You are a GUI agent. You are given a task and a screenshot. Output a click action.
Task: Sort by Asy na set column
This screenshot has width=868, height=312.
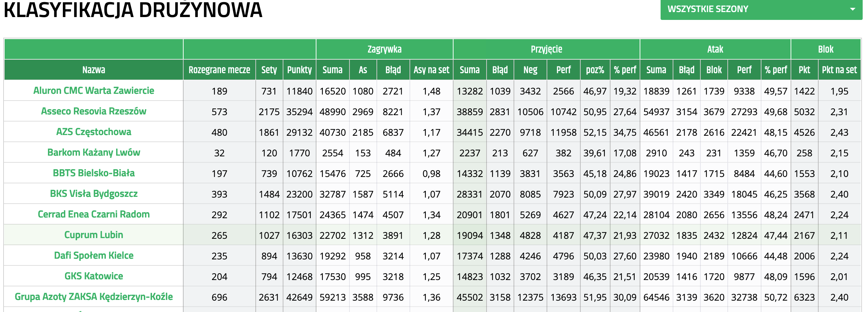[x=431, y=70]
